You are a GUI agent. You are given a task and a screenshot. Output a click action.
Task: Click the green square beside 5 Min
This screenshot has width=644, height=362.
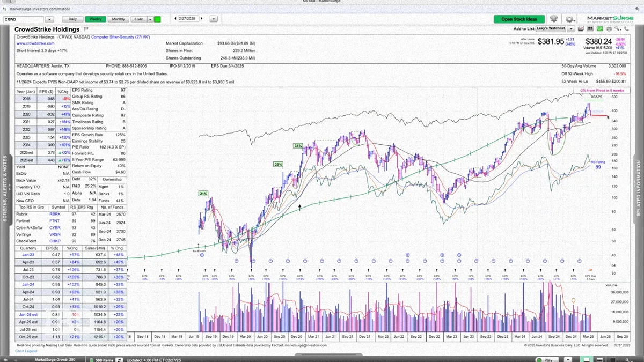[x=157, y=19]
